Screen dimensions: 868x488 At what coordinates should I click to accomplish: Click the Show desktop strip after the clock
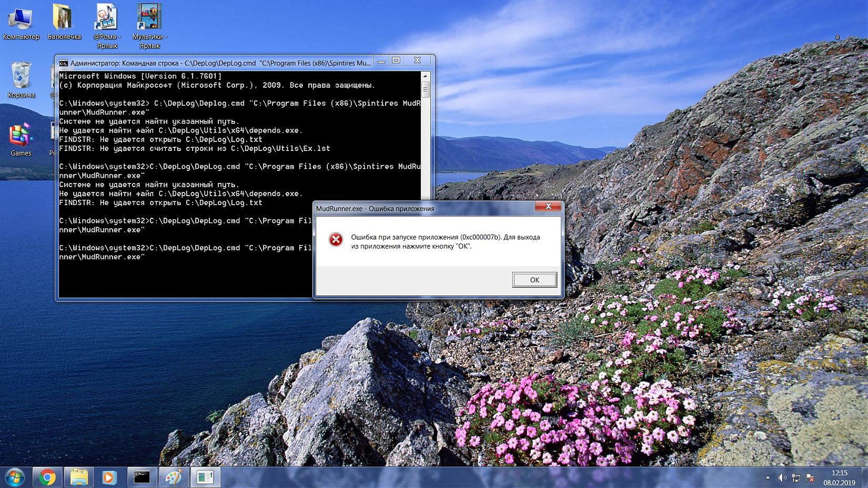click(864, 477)
